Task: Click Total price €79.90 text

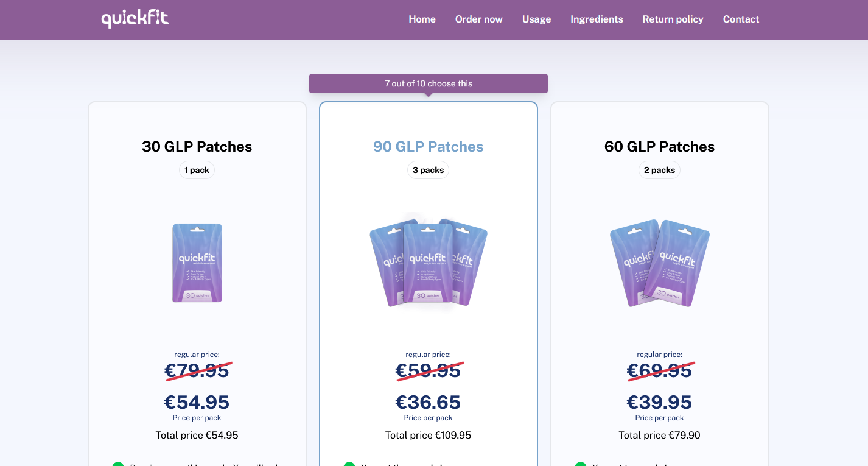Action: coord(660,435)
